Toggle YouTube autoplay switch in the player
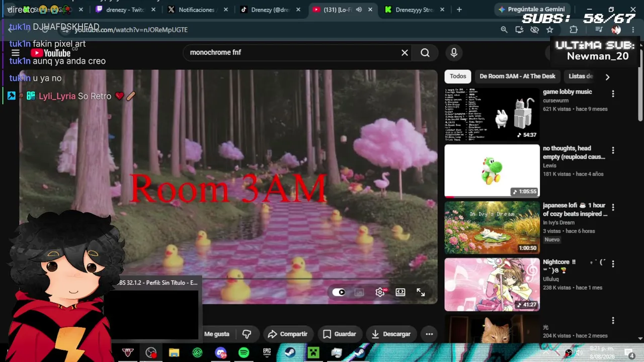Image resolution: width=644 pixels, height=362 pixels. [339, 292]
